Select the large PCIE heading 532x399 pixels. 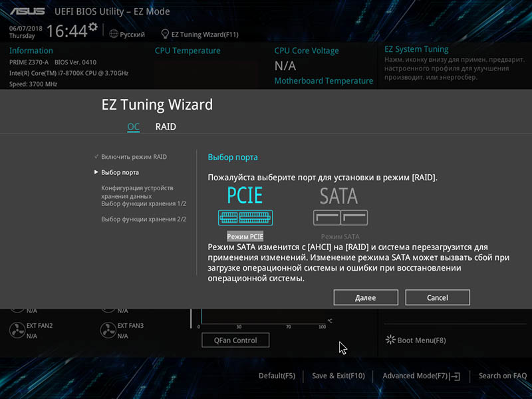(245, 196)
